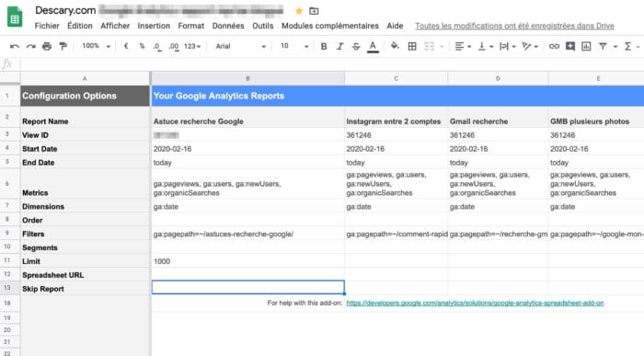Open the Insertion menu

pos(154,26)
